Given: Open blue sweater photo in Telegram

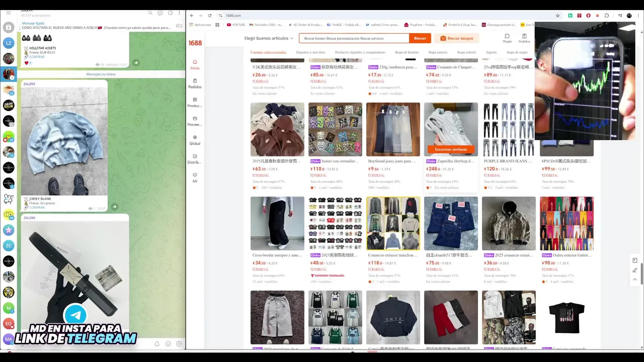Looking at the screenshot, I should click(64, 141).
